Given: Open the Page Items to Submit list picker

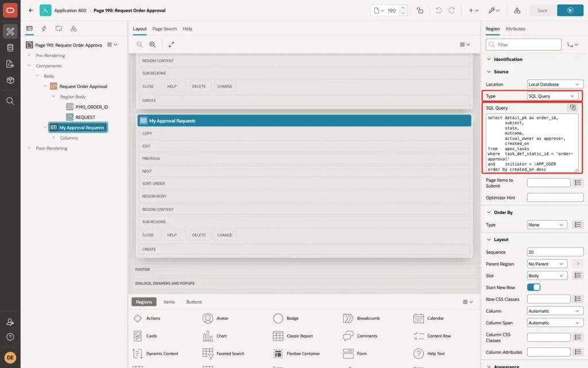Looking at the screenshot, I should tap(578, 183).
